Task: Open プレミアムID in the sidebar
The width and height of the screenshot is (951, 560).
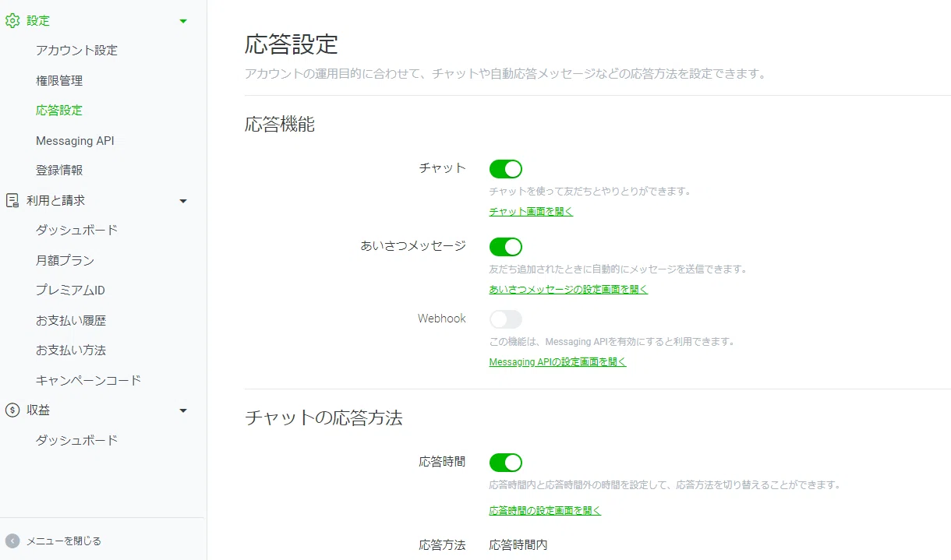Action: [x=70, y=291]
